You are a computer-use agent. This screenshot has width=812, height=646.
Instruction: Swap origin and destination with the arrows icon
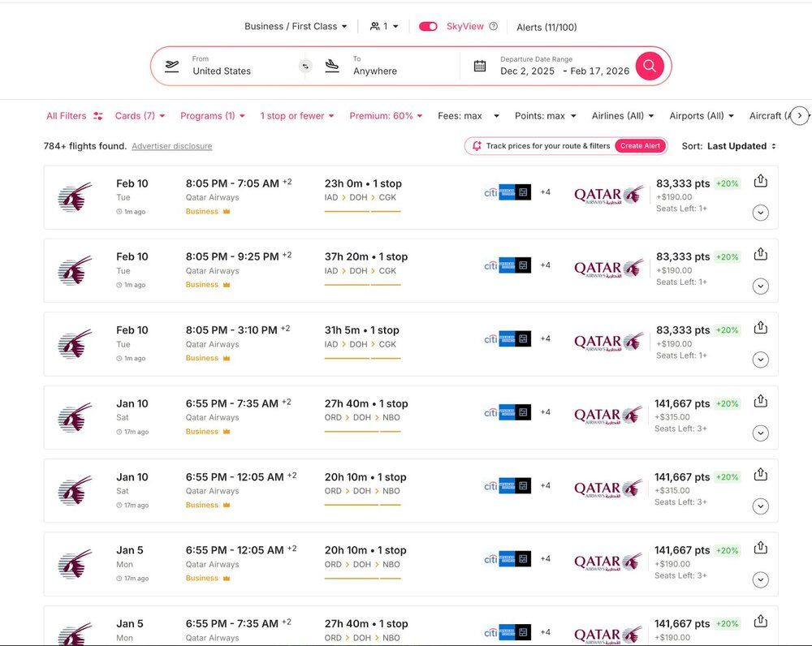(x=305, y=67)
